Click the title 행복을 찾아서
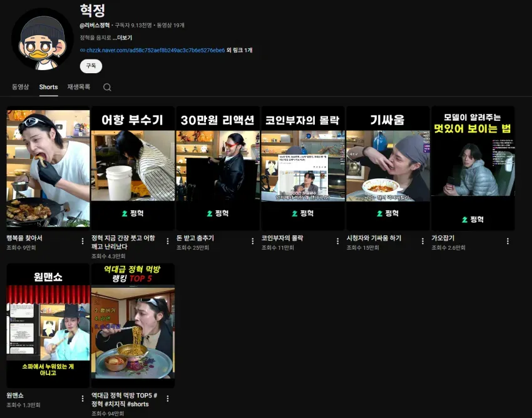The image size is (532, 418). click(x=24, y=238)
